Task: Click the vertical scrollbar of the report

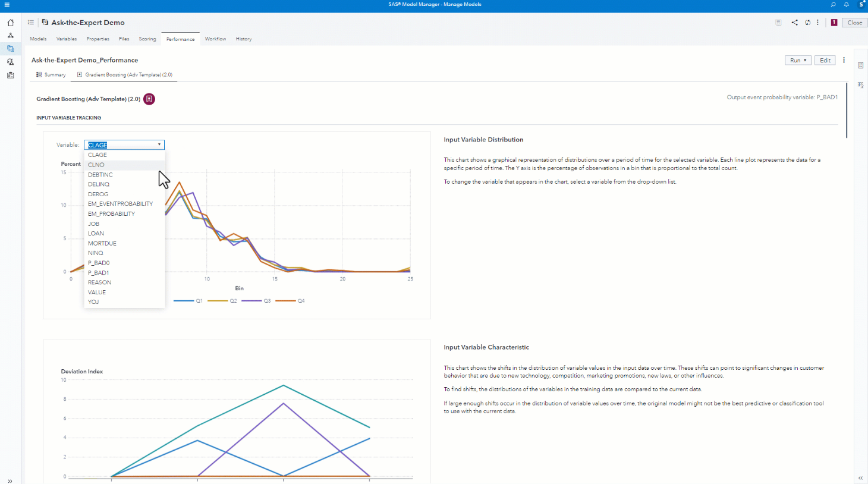Action: [847, 110]
